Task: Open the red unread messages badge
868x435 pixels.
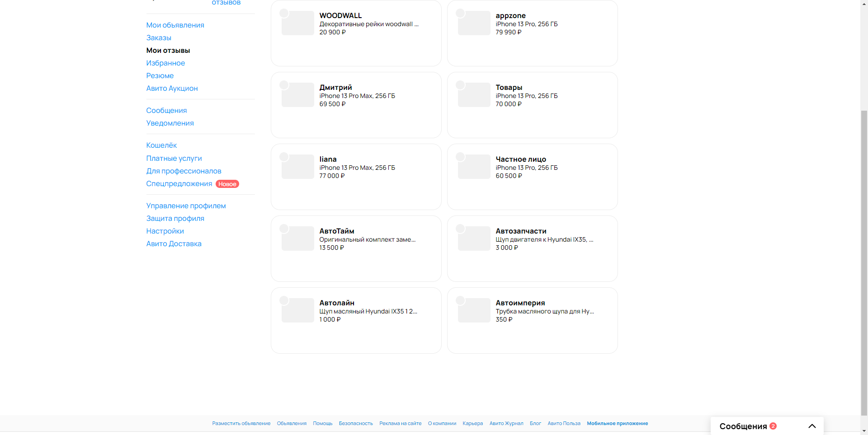Action: (x=773, y=426)
